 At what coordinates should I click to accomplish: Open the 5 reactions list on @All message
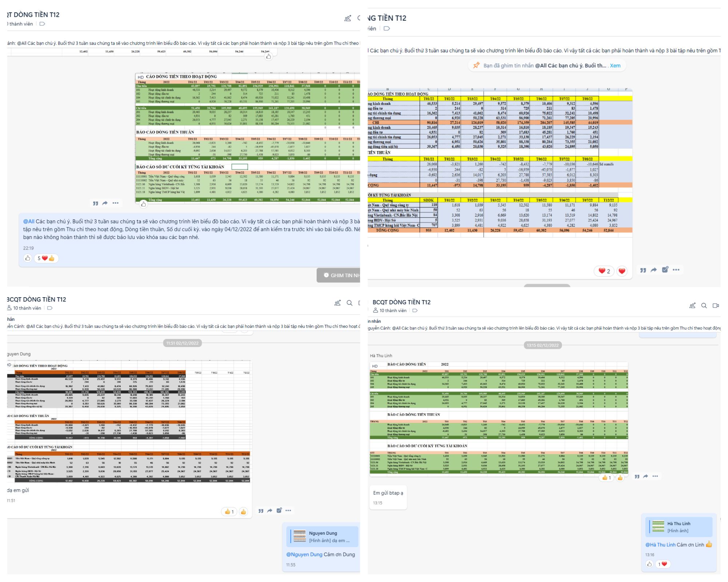click(x=46, y=258)
